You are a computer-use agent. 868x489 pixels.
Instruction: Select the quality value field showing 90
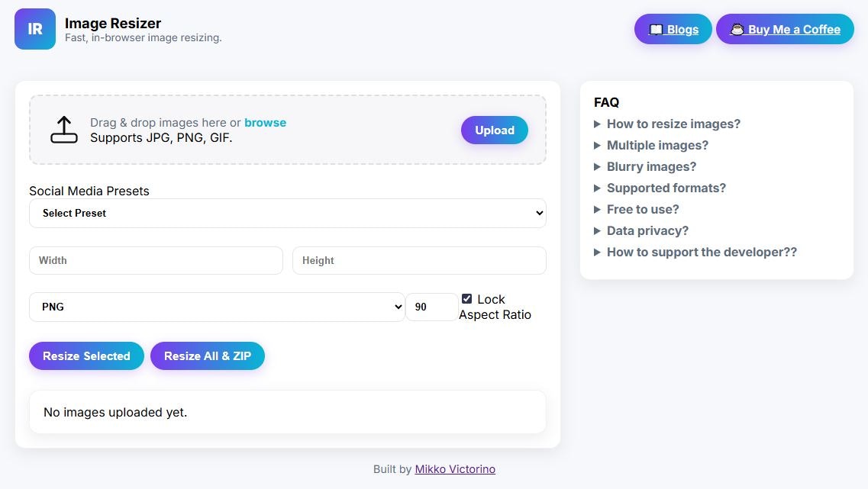pyautogui.click(x=431, y=307)
